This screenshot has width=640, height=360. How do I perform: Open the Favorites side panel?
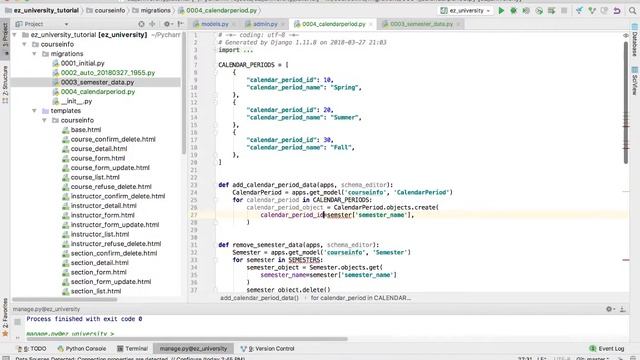(5, 317)
